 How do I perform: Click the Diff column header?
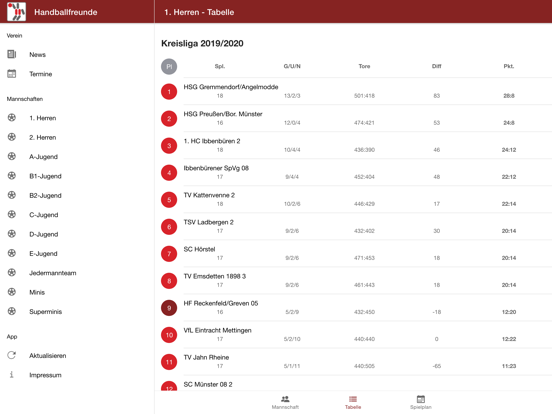(437, 66)
